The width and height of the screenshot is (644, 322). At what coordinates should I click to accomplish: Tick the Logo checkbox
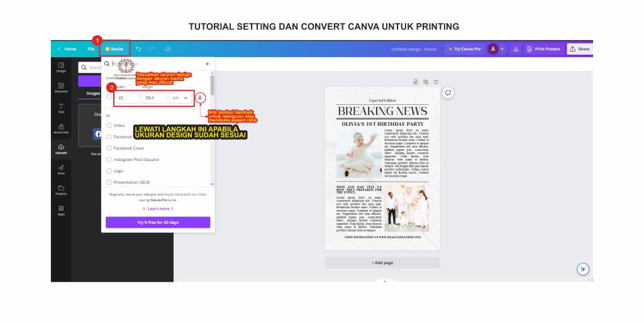(109, 171)
